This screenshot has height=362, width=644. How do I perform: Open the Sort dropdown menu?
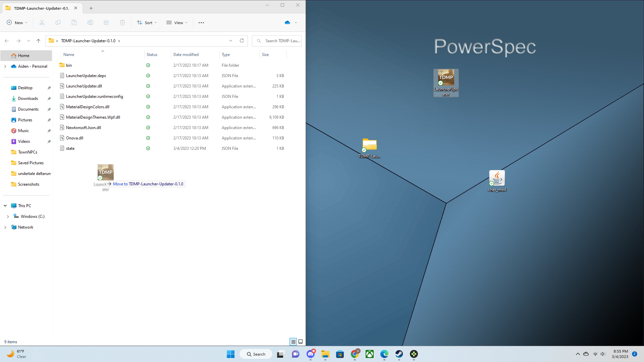coord(147,22)
